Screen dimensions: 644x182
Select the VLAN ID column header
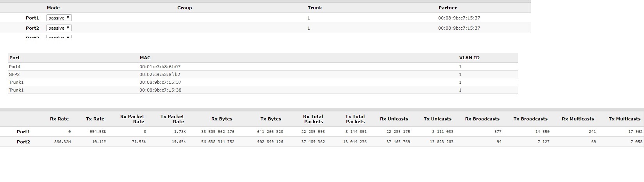[x=469, y=58]
